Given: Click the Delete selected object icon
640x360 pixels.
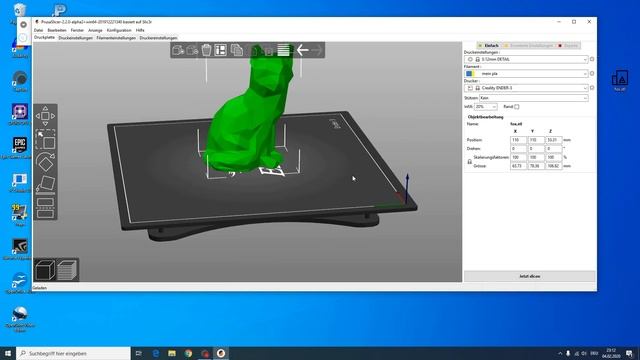Looking at the screenshot, I should pos(192,50).
